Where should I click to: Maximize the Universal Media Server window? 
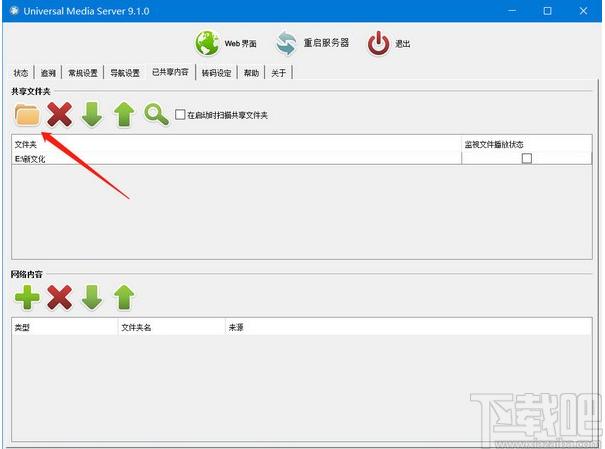[547, 11]
